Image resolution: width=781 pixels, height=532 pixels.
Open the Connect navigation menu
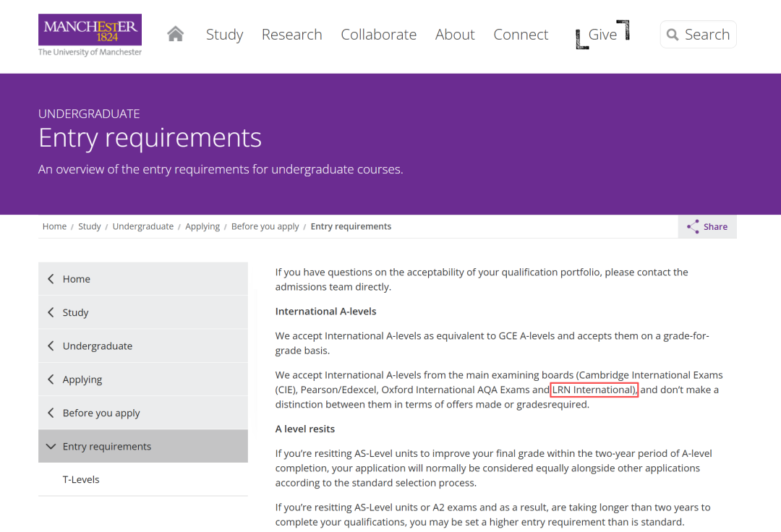point(521,35)
